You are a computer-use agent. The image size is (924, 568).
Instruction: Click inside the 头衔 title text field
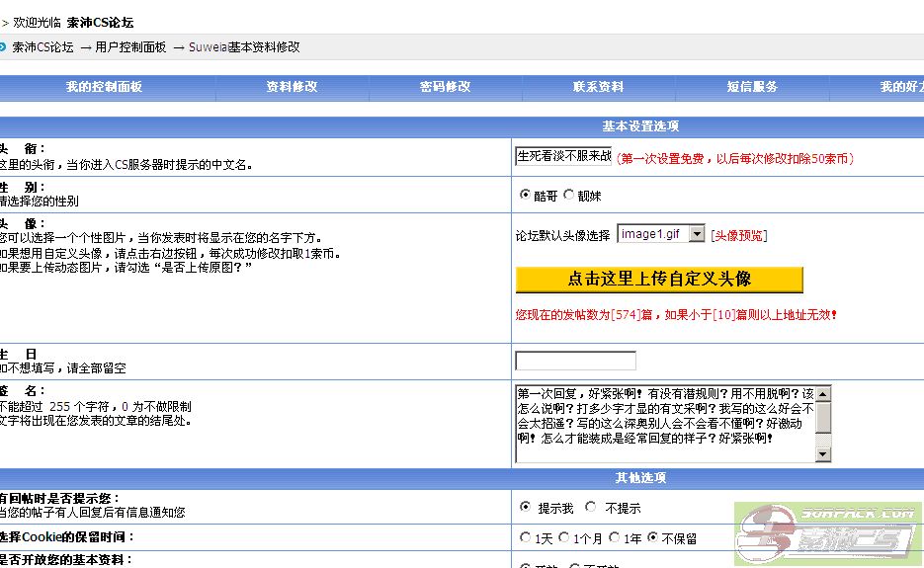[563, 156]
